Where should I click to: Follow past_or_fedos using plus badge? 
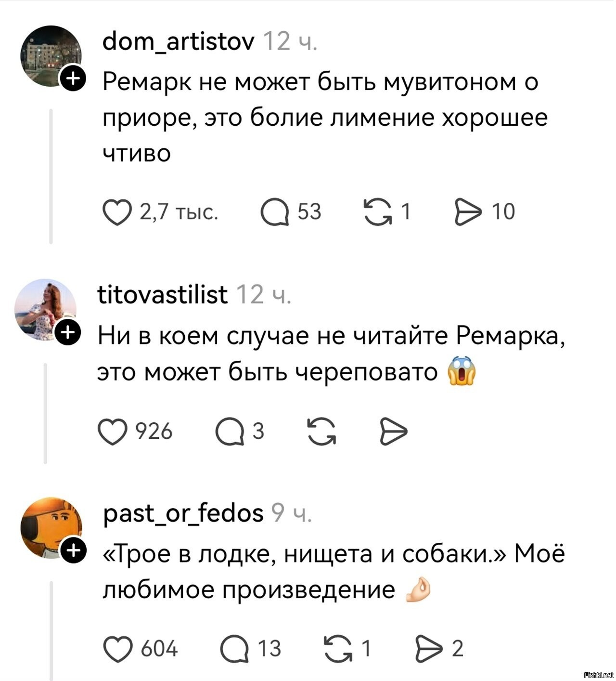[73, 550]
